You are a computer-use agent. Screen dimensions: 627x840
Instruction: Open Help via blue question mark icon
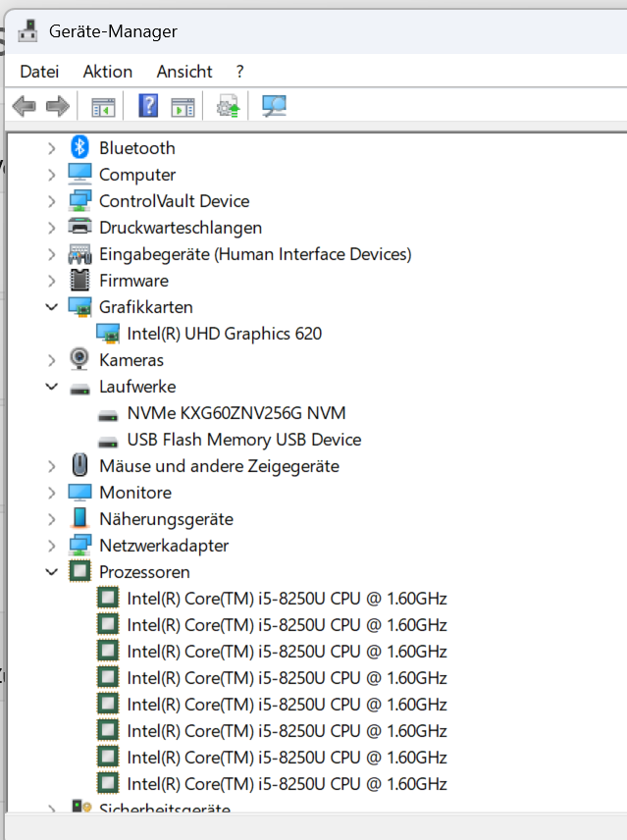coord(148,106)
